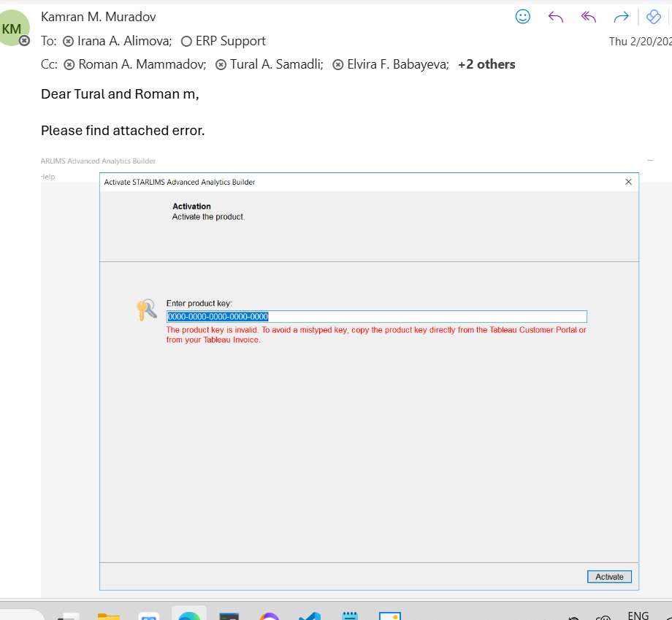Image resolution: width=672 pixels, height=620 pixels.
Task: Click the Reply All double-arrow icon
Action: (589, 17)
